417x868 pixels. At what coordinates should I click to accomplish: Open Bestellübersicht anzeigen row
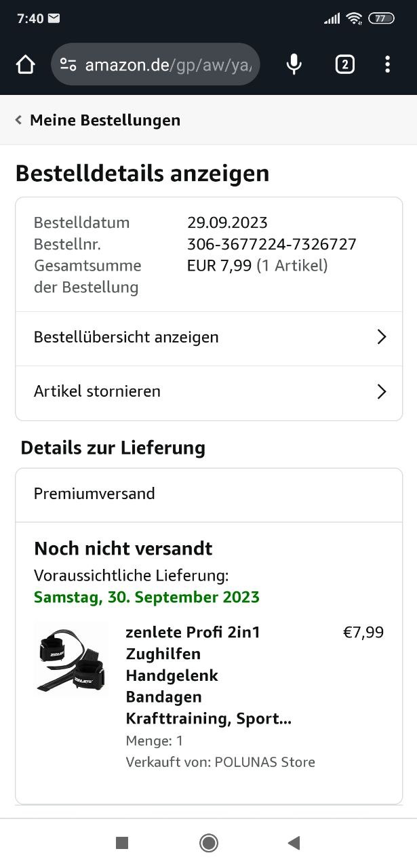[126, 337]
